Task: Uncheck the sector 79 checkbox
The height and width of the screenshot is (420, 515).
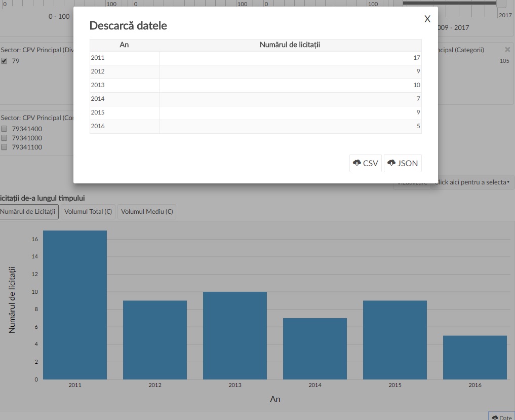Action: coord(4,61)
